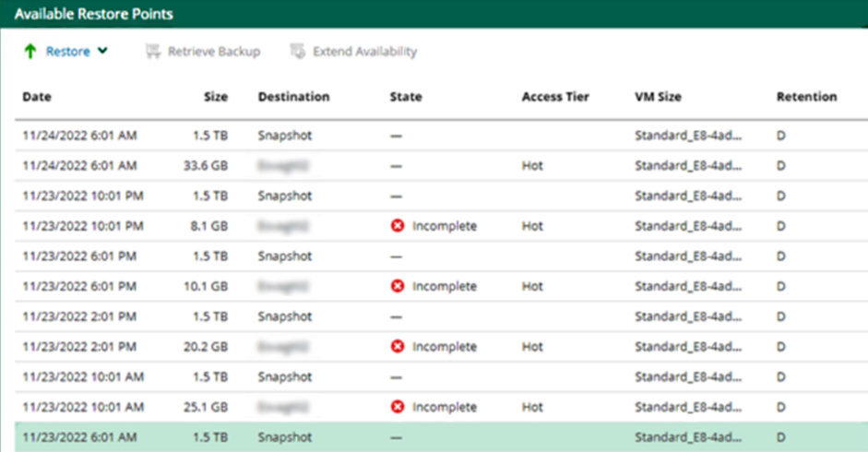The height and width of the screenshot is (452, 868).
Task: Select Incomplete state in 8.1 GB row
Action: pos(444,226)
